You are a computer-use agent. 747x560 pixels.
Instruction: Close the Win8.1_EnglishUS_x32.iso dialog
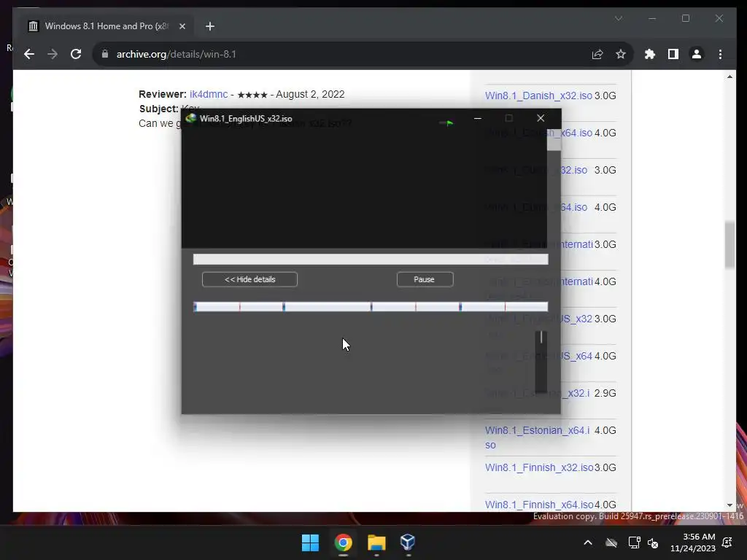point(541,118)
